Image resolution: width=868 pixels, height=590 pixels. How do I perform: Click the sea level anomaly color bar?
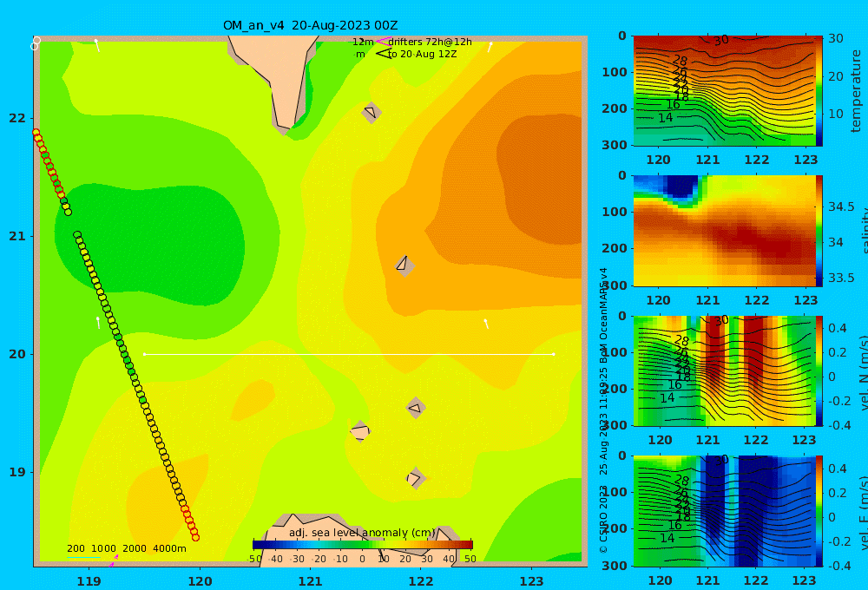click(x=363, y=545)
